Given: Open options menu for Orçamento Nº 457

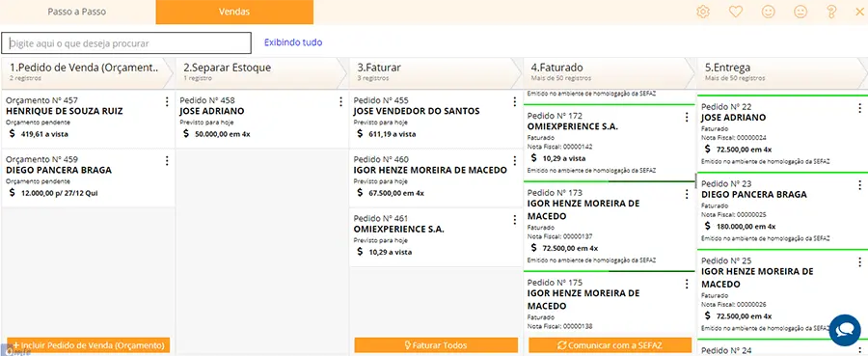Looking at the screenshot, I should pyautogui.click(x=167, y=102).
